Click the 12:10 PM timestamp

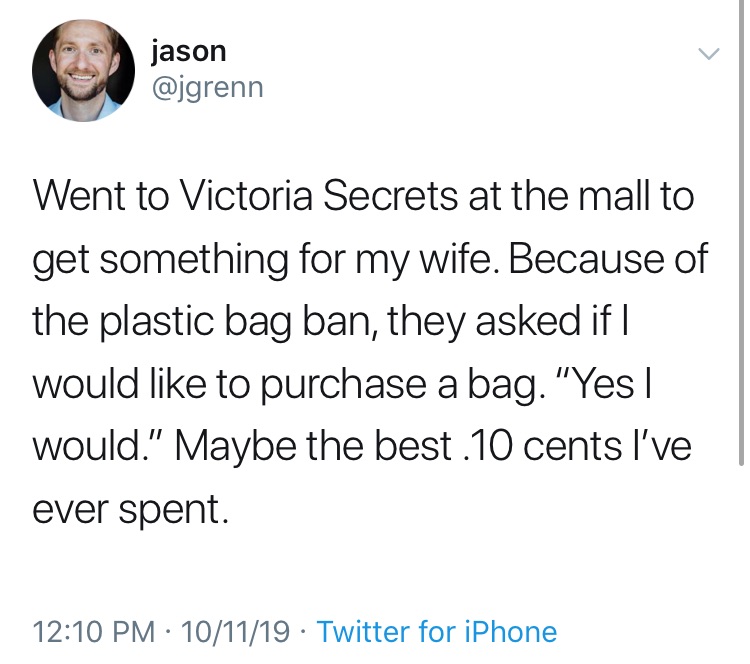tap(94, 631)
